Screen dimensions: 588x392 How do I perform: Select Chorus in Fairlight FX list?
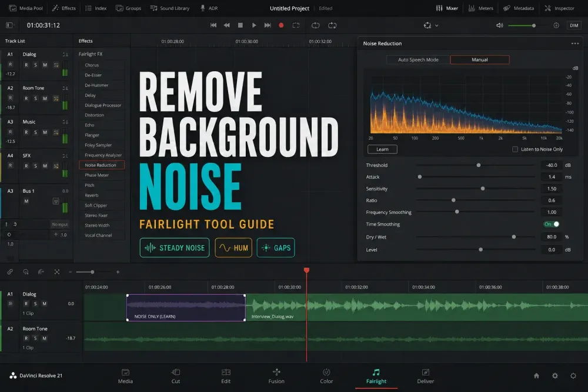(x=102, y=65)
